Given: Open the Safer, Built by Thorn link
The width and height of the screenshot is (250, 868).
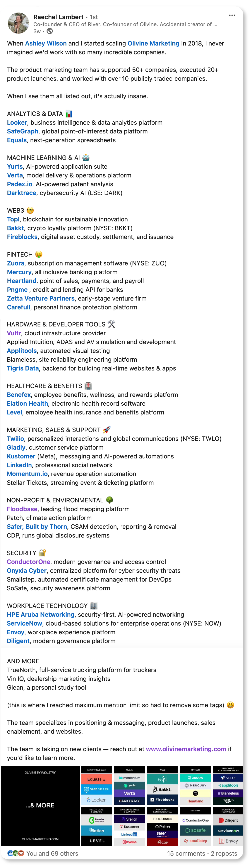Looking at the screenshot, I should tap(37, 527).
